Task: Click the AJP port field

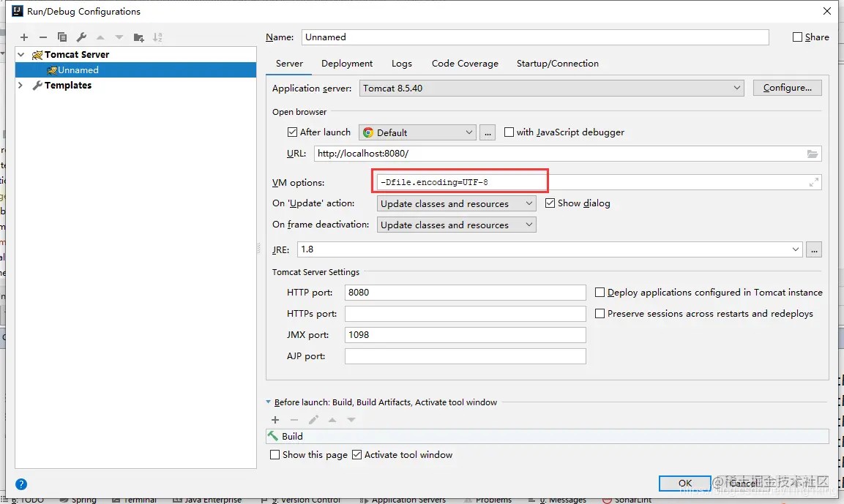Action: [x=465, y=356]
